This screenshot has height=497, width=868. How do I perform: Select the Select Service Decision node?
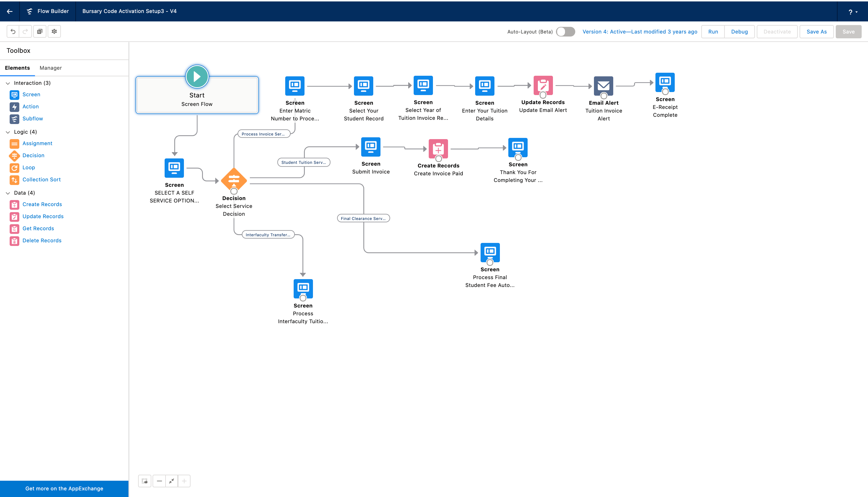tap(234, 180)
